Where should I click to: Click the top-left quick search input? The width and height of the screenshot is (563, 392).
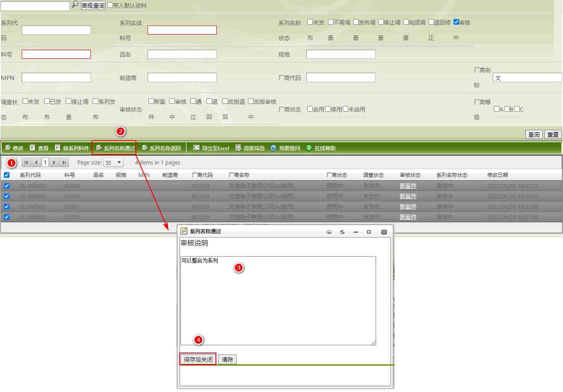(35, 6)
